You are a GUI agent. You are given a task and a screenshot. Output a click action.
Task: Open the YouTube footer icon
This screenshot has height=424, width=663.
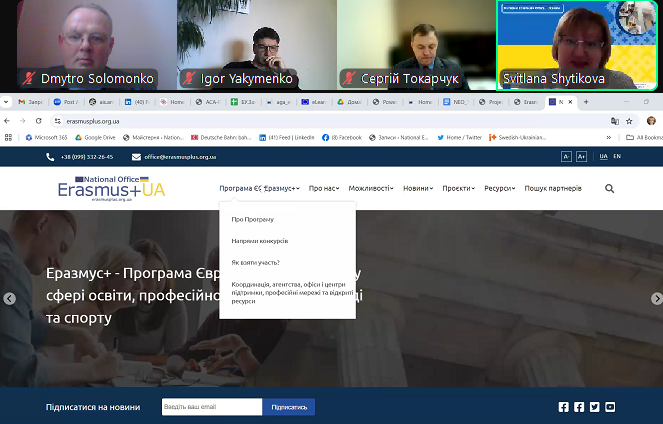pos(610,407)
